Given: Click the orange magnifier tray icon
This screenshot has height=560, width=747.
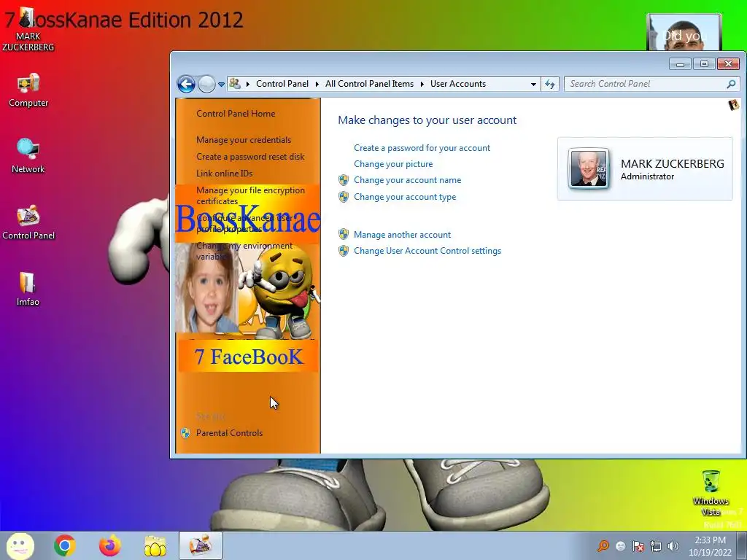Looking at the screenshot, I should click(603, 546).
